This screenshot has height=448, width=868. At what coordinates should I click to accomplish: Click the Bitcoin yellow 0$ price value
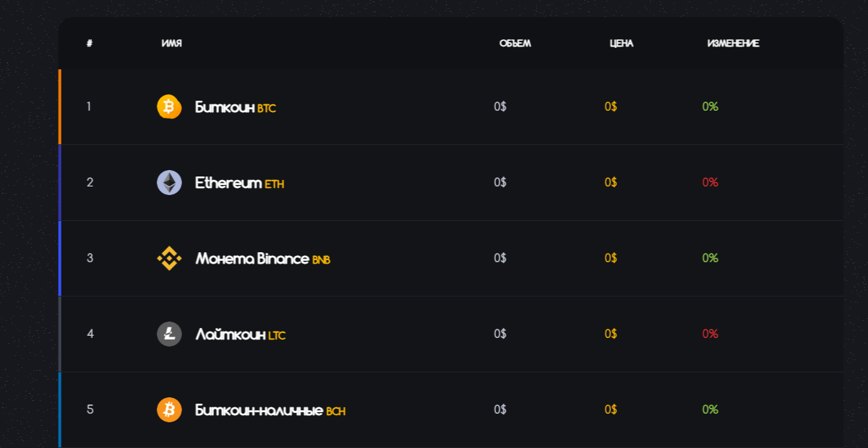(611, 106)
